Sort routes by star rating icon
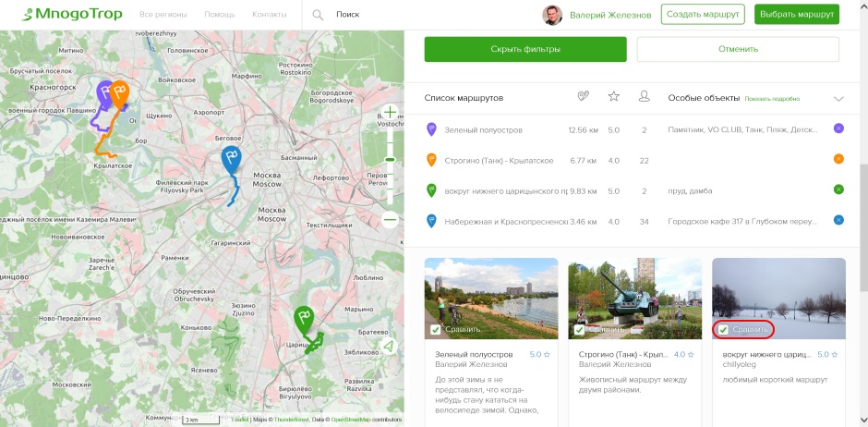Screen dimensions: 868x427 (613, 96)
